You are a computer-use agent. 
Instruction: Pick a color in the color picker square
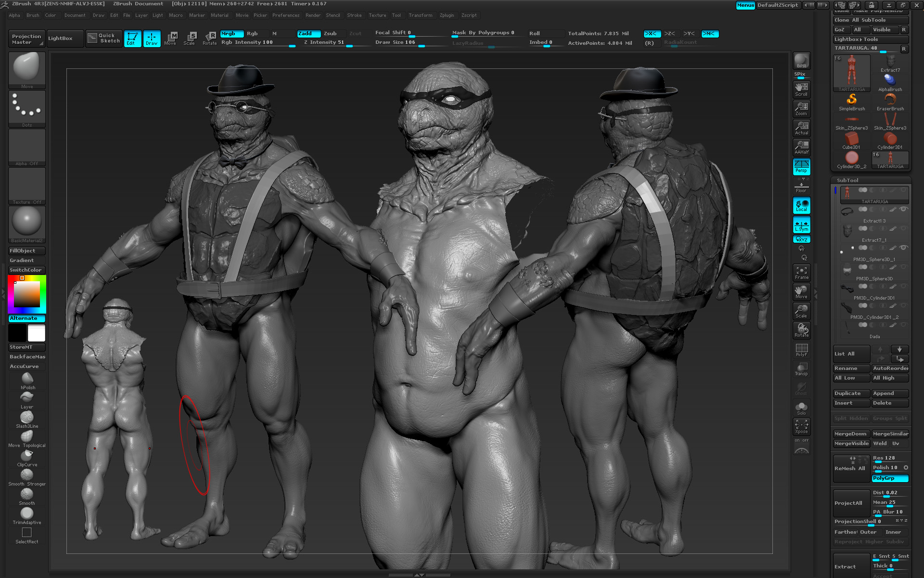[26, 294]
